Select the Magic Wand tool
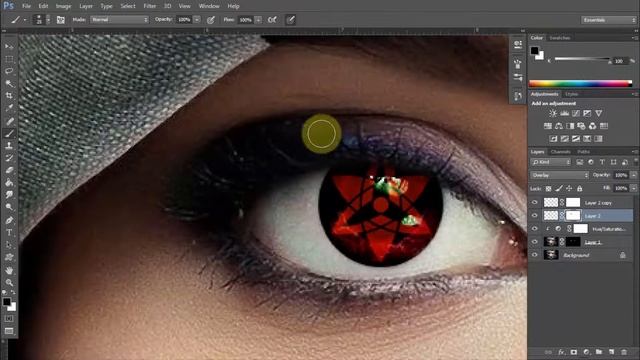This screenshot has height=360, width=640. (9, 84)
